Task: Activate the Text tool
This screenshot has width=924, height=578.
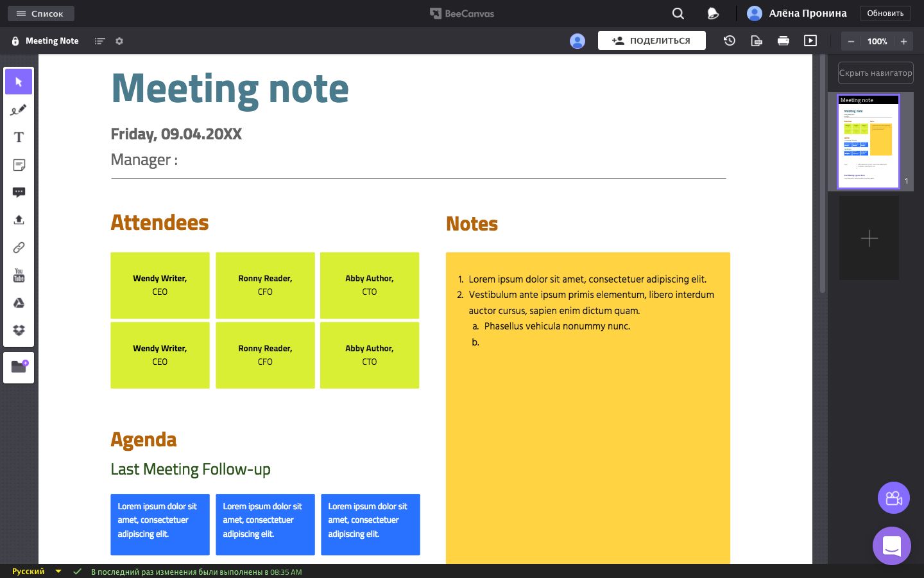Action: point(19,137)
